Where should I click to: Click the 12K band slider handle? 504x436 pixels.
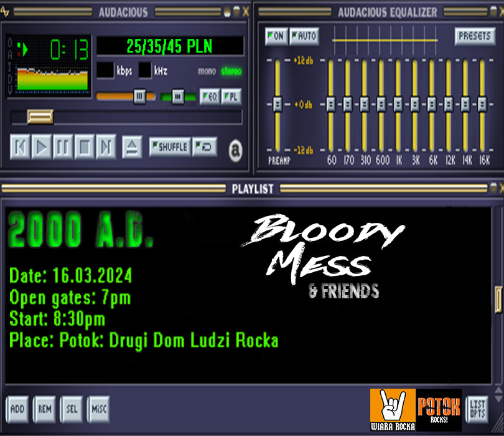pos(449,104)
